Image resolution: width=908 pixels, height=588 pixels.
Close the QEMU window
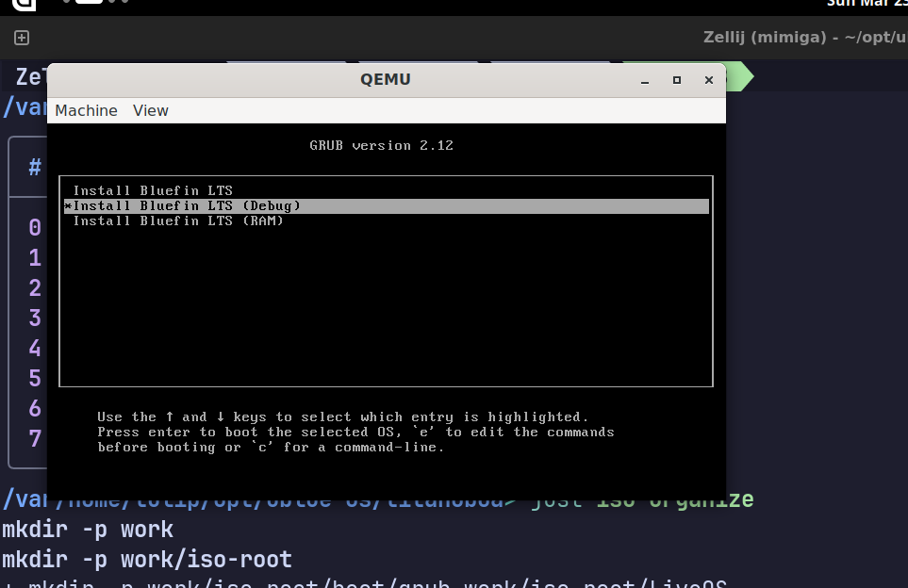click(x=709, y=80)
